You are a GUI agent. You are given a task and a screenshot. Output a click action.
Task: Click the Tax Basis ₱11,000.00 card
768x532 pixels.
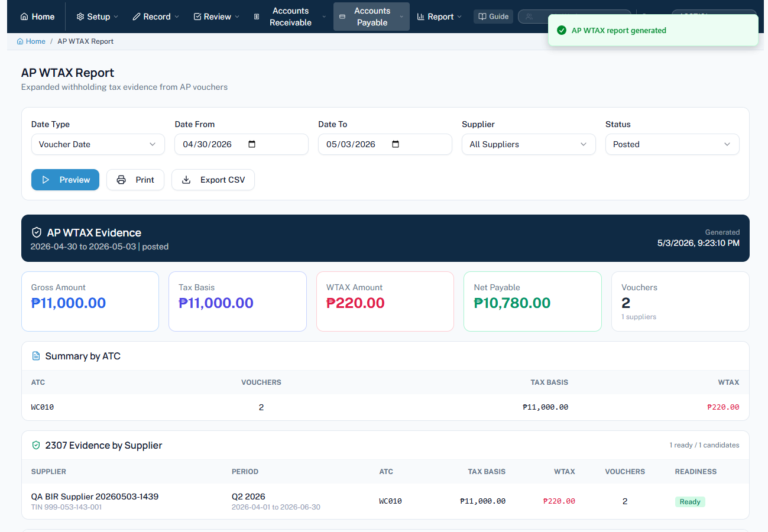point(238,301)
